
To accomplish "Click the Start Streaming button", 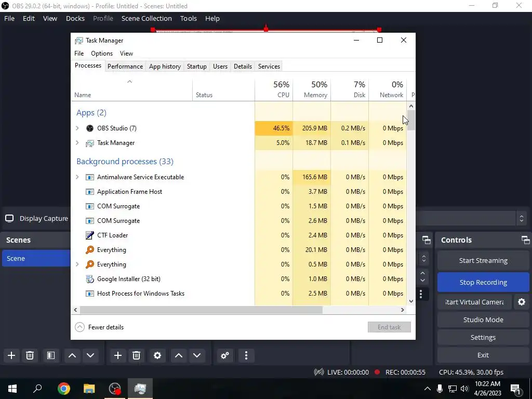I will tap(483, 260).
